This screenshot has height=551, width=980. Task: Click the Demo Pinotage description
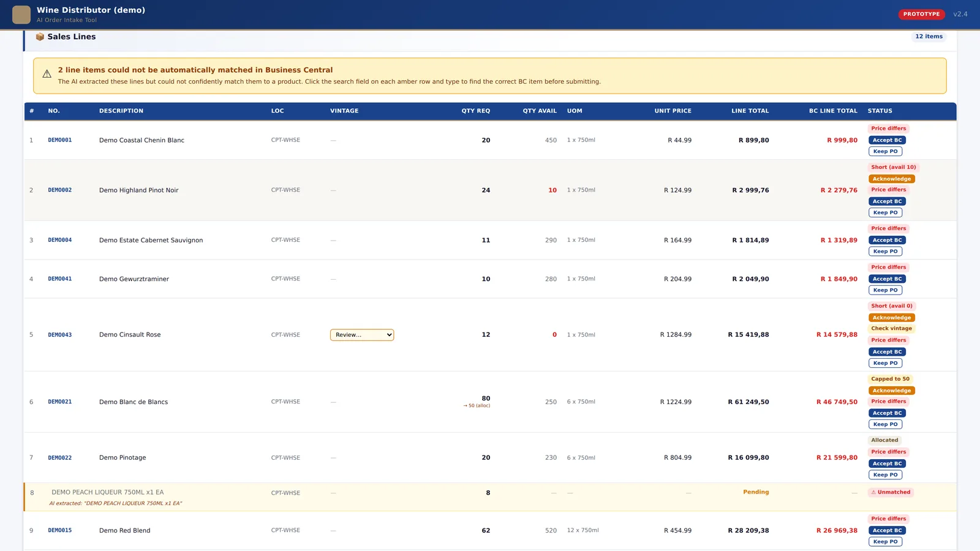(x=123, y=458)
